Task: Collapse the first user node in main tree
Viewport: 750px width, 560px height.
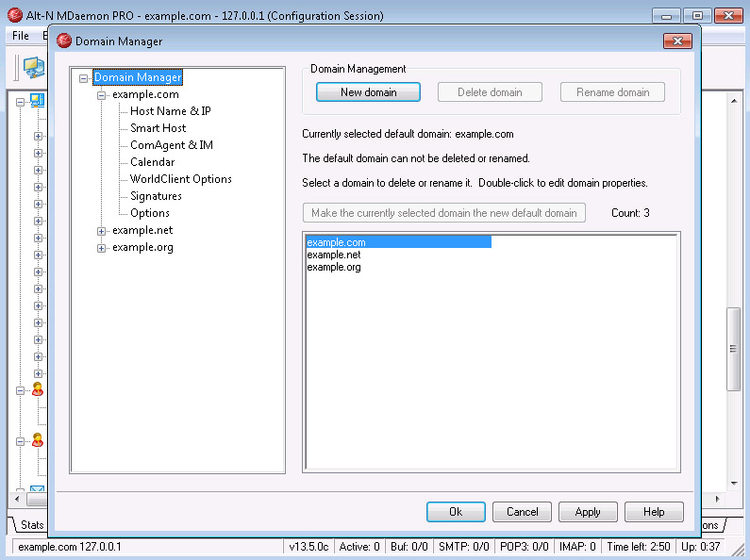Action: click(x=20, y=391)
